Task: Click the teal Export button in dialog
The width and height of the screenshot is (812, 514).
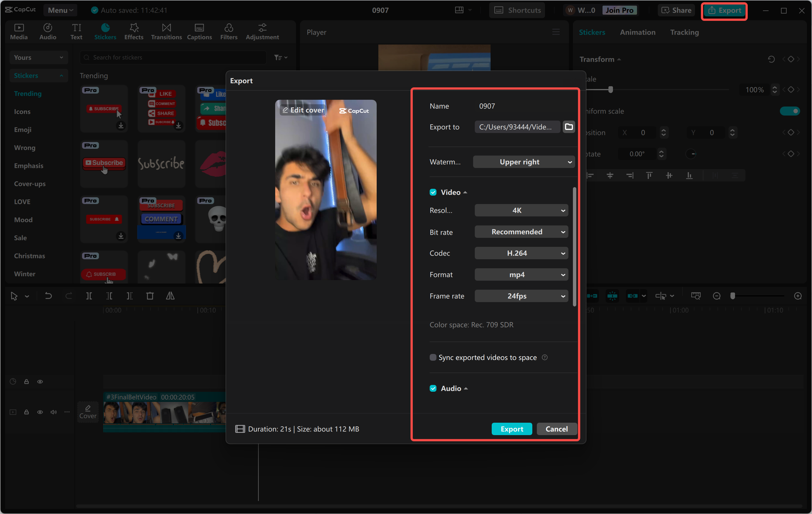Action: tap(511, 429)
